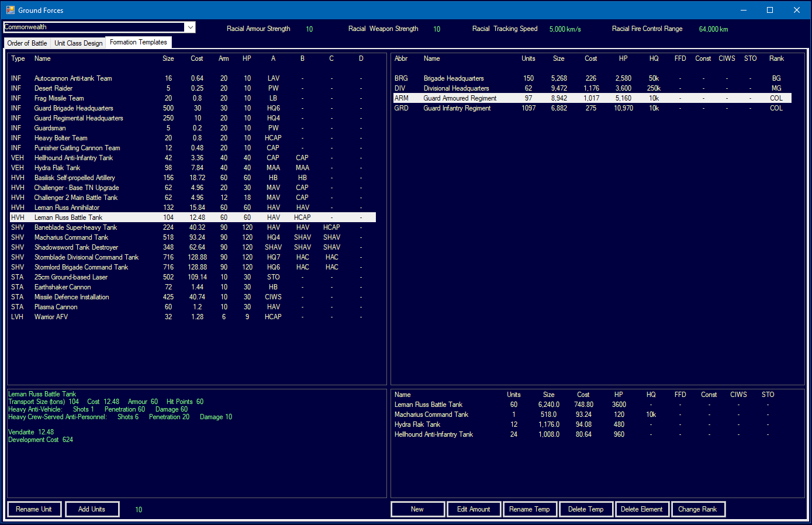
Task: Select the Leman Russ Annihilator unit
Action: pyautogui.click(x=193, y=208)
